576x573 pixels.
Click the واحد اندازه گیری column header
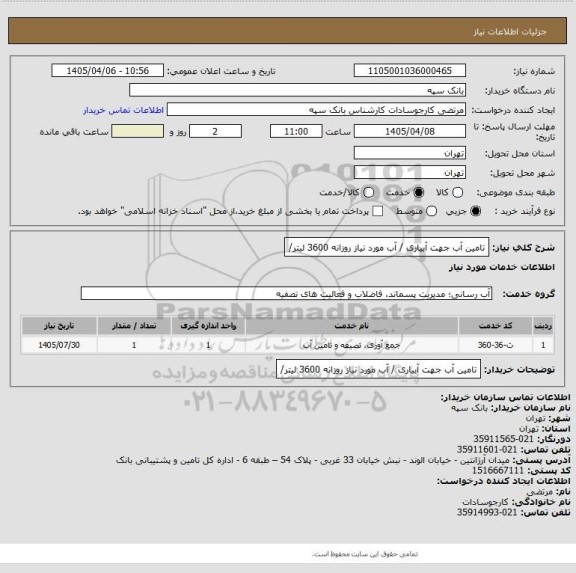pos(208,325)
